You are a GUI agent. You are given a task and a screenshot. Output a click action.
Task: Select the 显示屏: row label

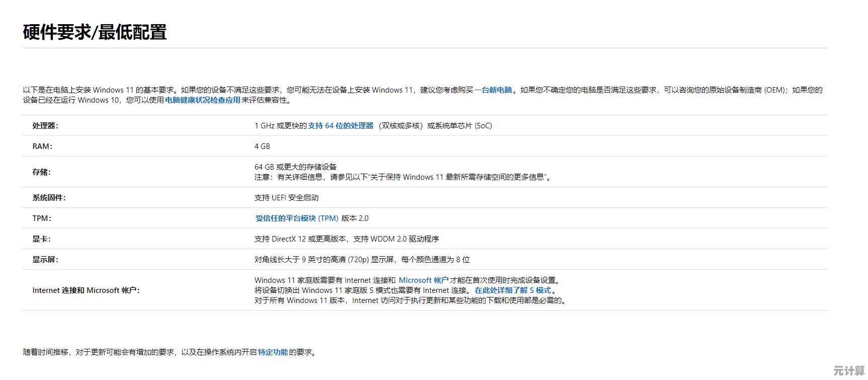click(x=45, y=260)
